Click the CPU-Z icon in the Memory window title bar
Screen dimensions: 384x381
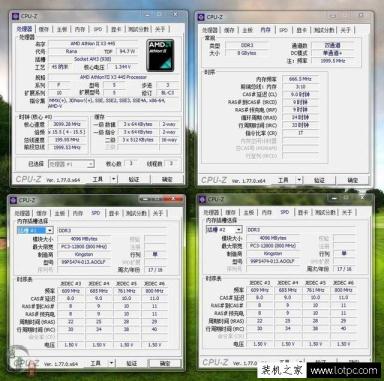coord(201,17)
